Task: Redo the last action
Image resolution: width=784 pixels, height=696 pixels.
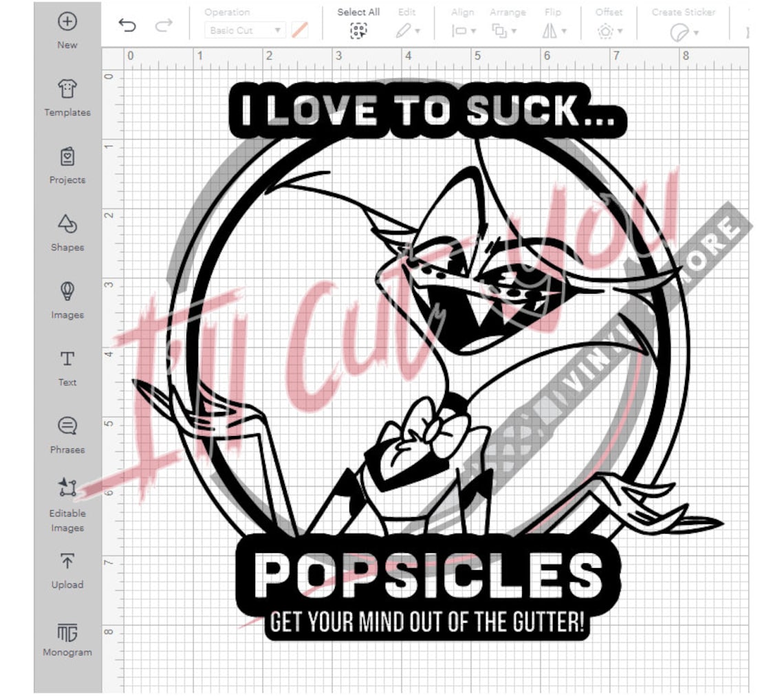Action: point(164,25)
